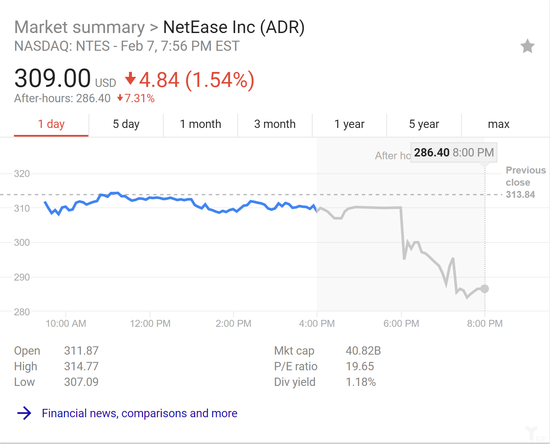Click the red down arrow next to 4.84

click(130, 79)
